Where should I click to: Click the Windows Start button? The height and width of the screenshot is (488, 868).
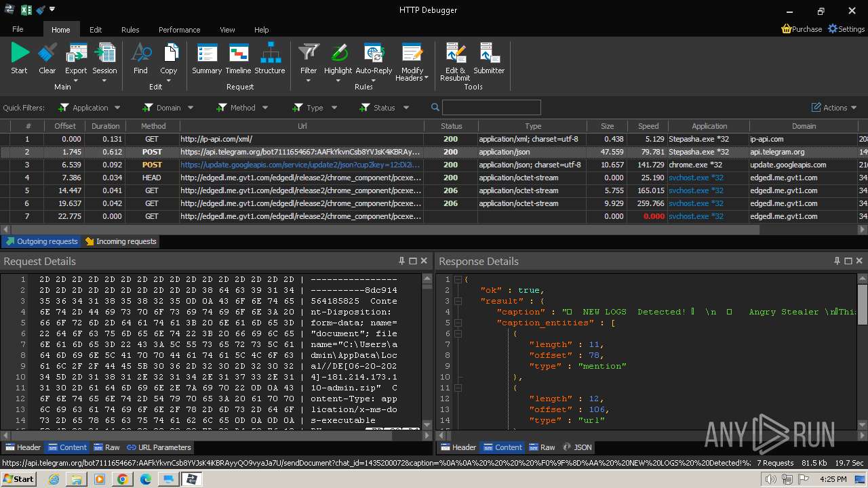(18, 479)
